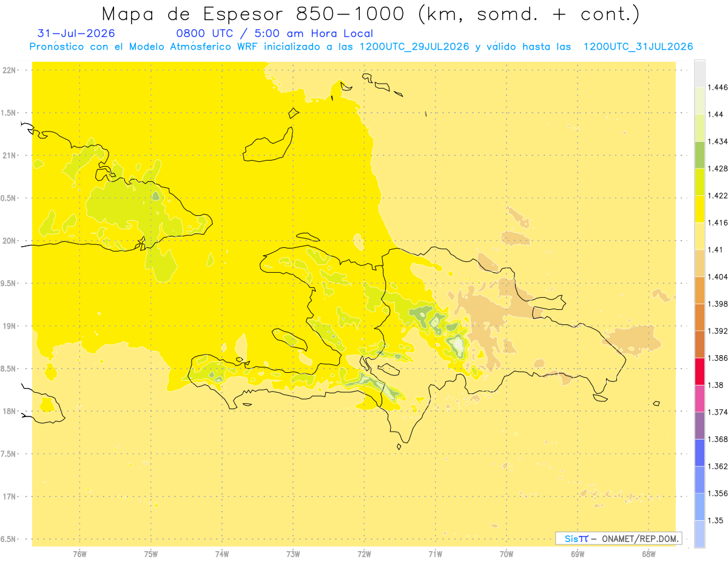Click the '68W' longitude label
Screen dimensions: 728x562
coord(649,554)
